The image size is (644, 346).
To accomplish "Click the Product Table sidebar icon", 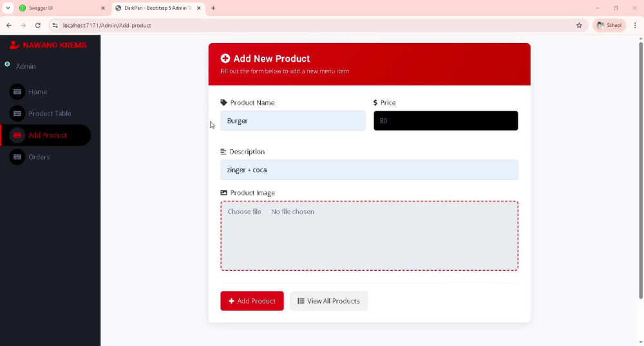I will [17, 114].
